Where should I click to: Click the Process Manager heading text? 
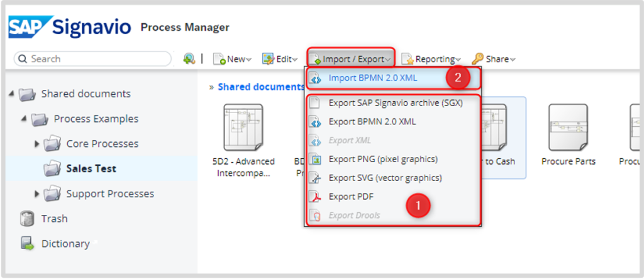[x=185, y=28]
